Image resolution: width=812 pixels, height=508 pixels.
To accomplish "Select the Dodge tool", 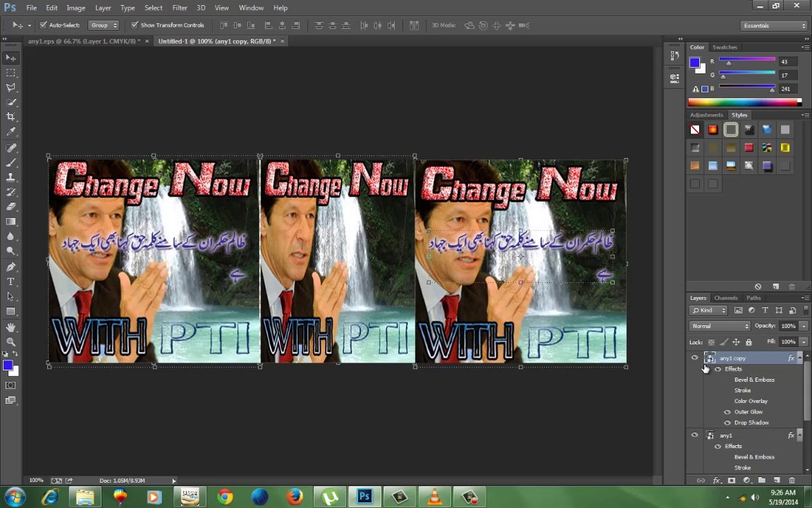I will [11, 250].
